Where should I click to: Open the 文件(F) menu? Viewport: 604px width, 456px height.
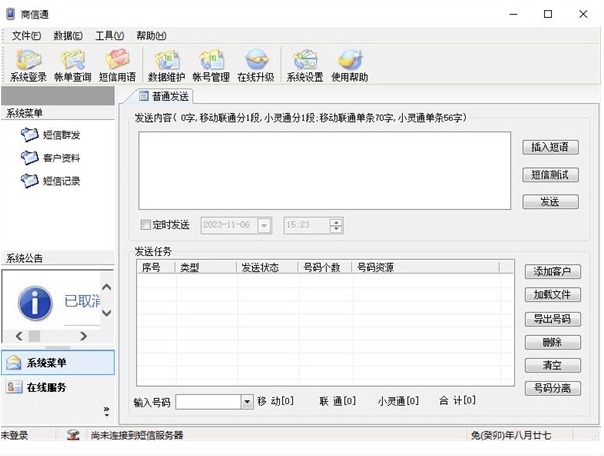coord(26,36)
